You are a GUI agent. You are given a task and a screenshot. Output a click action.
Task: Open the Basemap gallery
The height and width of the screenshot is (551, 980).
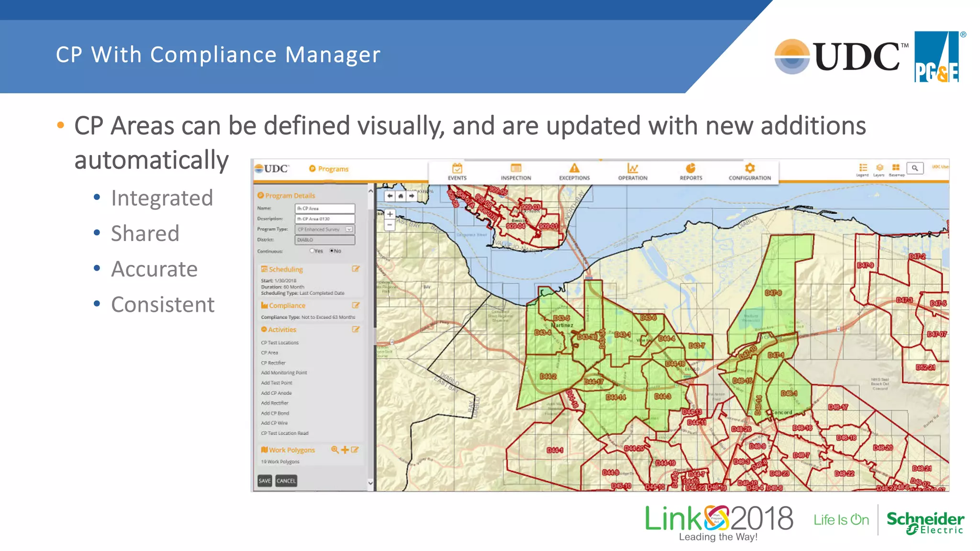(896, 169)
